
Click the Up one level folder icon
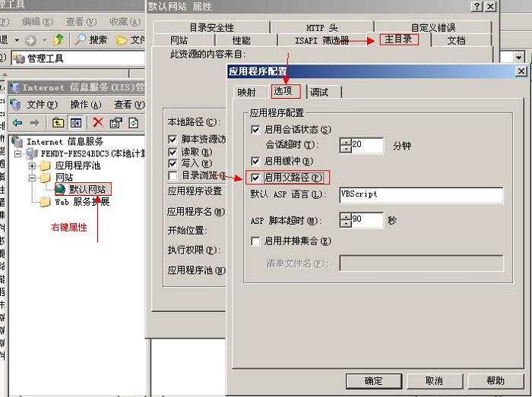click(x=58, y=123)
